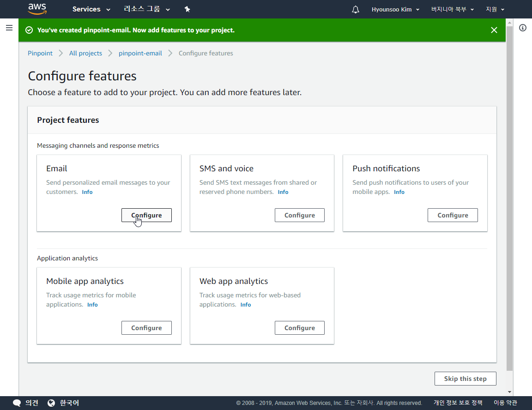Open Info link for Web app analytics
This screenshot has width=532, height=410.
click(x=246, y=305)
